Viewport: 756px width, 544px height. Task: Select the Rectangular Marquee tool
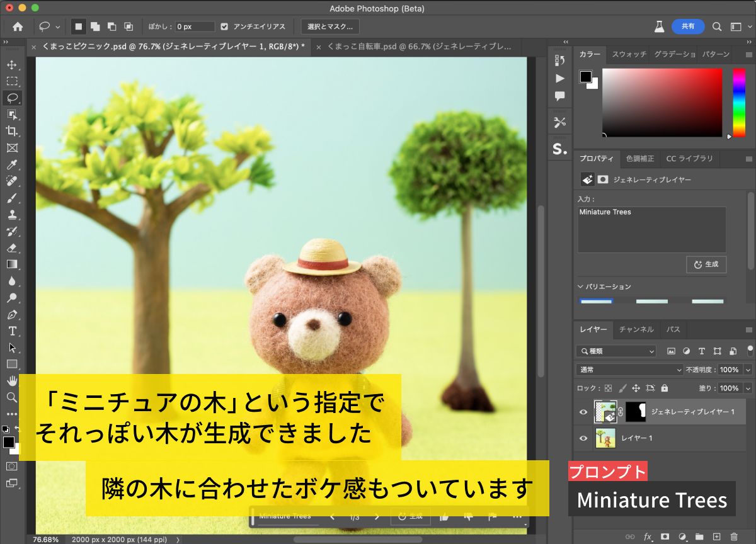(x=12, y=81)
